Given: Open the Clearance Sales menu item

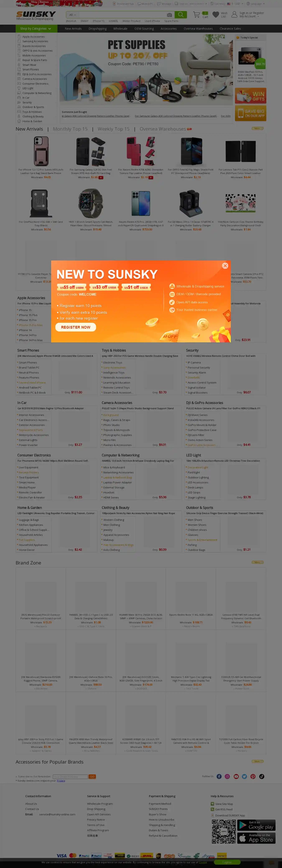Looking at the screenshot, I should point(230,29).
